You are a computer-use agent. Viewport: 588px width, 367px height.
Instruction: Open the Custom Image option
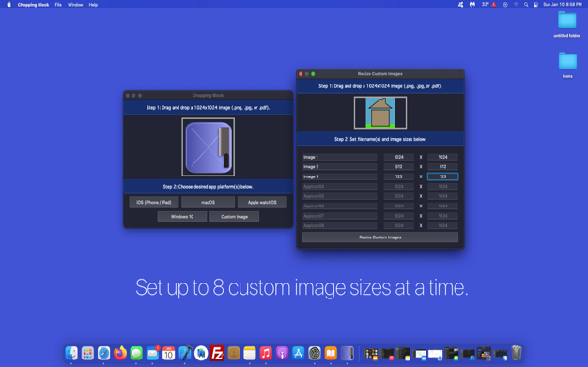(x=235, y=216)
